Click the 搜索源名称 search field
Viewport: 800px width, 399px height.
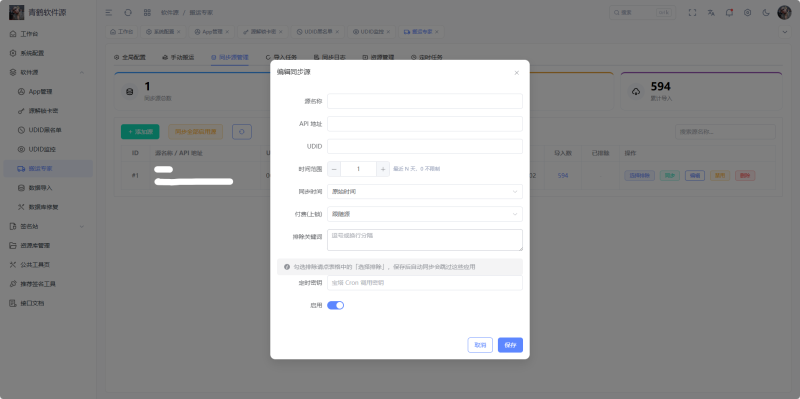(x=725, y=132)
